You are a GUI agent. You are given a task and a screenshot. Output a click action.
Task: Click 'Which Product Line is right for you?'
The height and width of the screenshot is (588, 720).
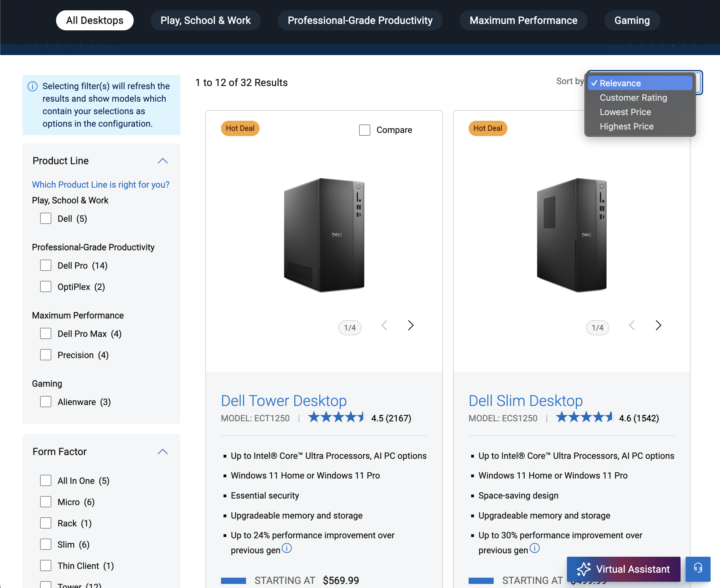coord(100,184)
